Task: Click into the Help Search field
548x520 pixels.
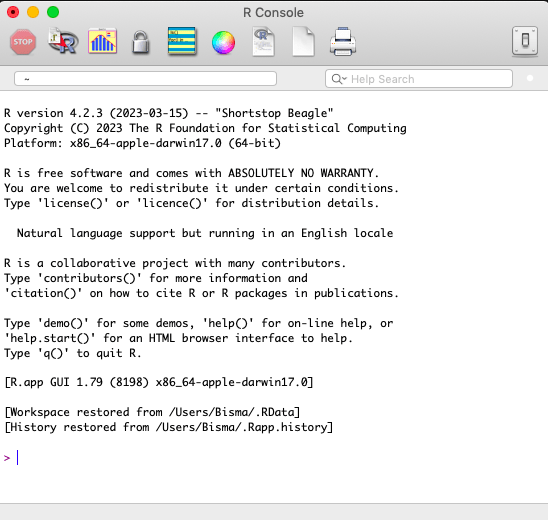Action: (419, 79)
